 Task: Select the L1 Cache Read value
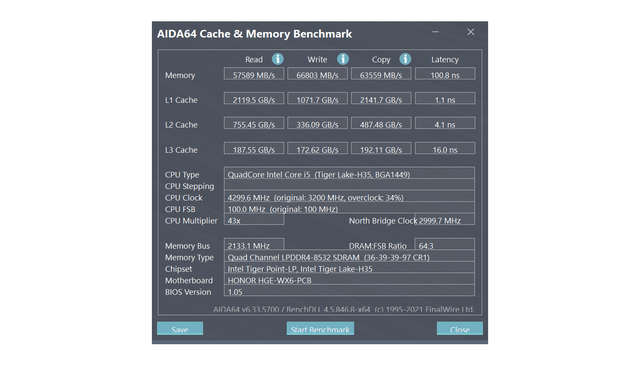pos(254,99)
